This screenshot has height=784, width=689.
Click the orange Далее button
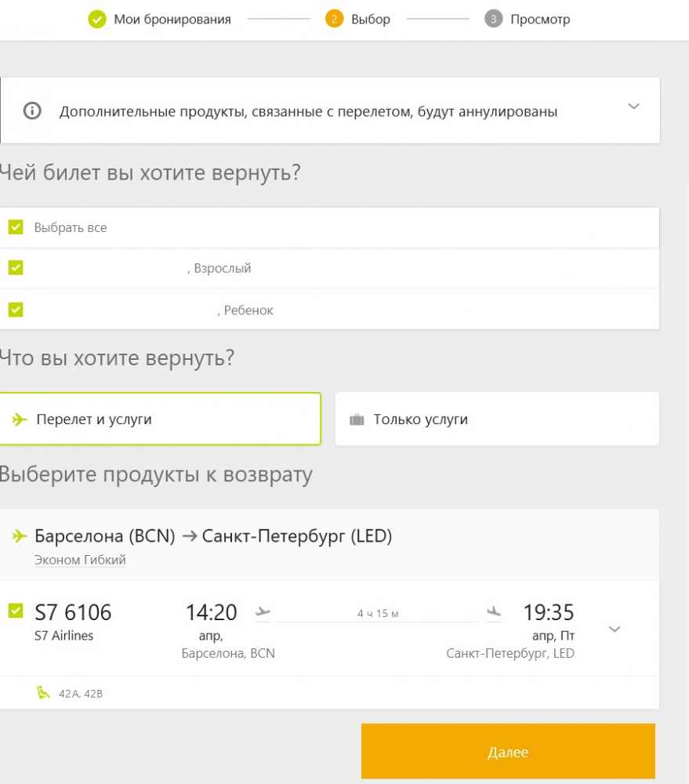coord(508,752)
